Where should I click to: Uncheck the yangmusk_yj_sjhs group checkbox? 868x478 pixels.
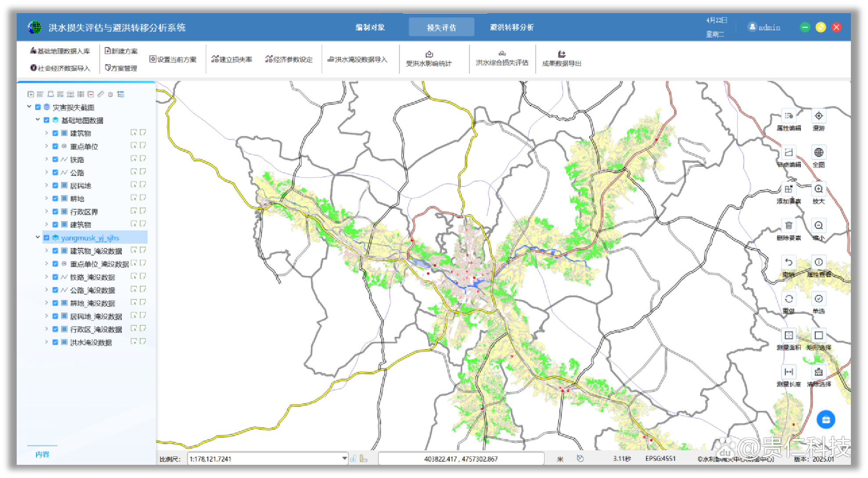click(47, 238)
